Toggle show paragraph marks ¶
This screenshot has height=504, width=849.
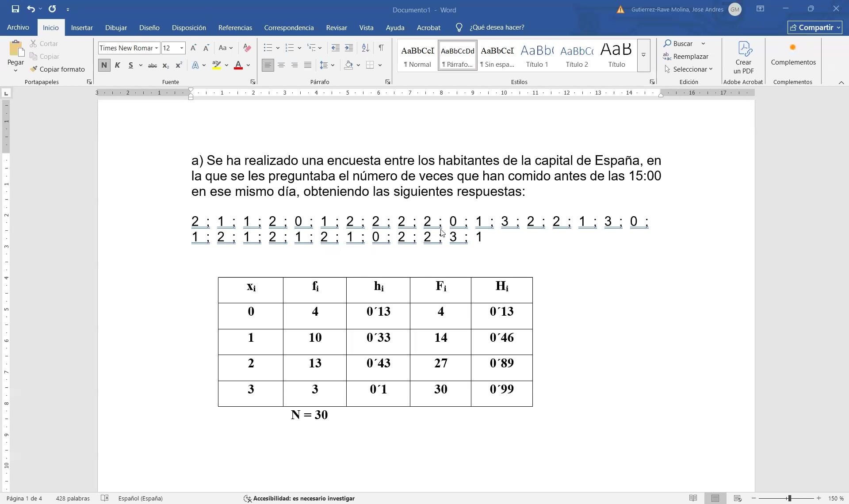(381, 48)
